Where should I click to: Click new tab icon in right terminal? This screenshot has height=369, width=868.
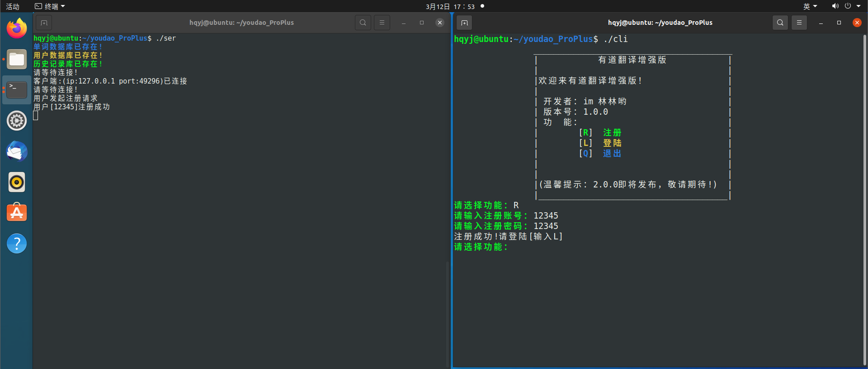coord(464,23)
